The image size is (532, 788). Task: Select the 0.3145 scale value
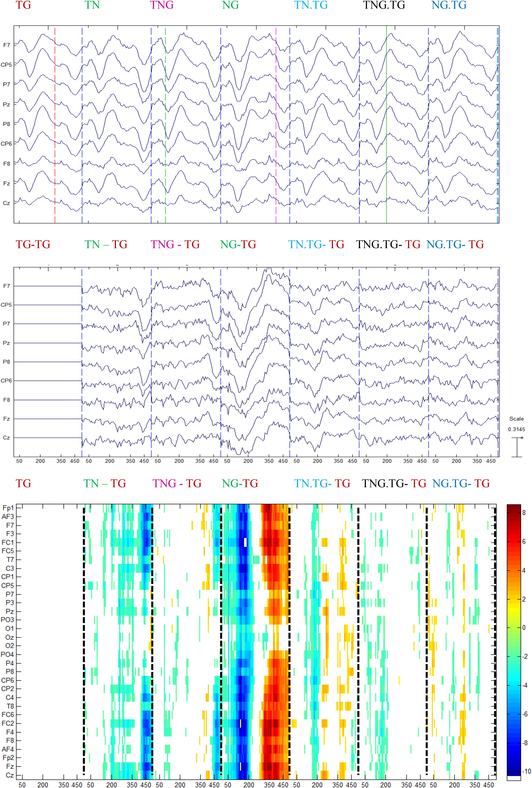coord(516,429)
